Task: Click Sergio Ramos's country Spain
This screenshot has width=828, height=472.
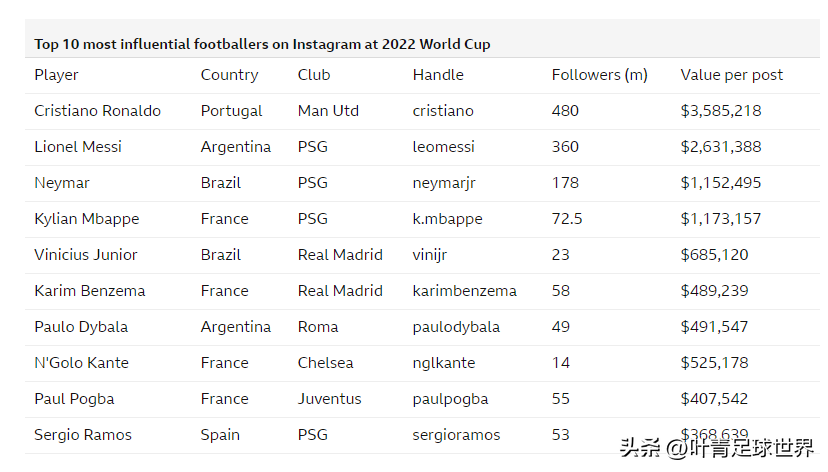Action: tap(220, 435)
